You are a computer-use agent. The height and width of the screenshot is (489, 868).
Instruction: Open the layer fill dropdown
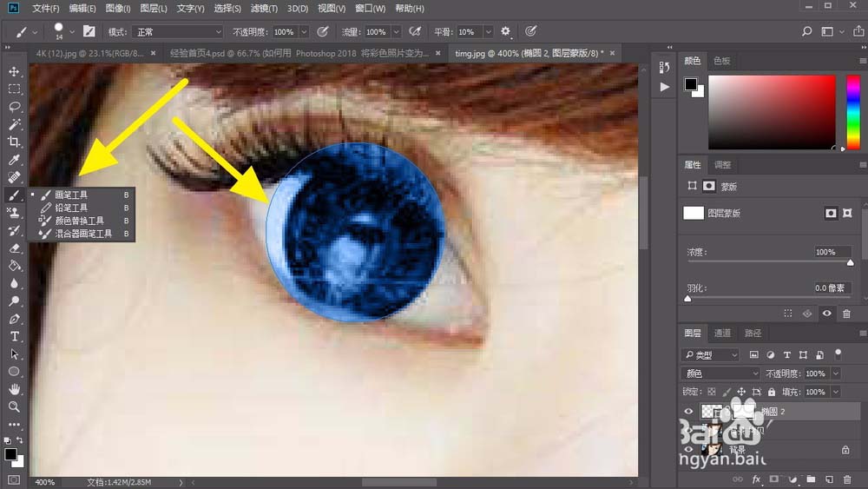tap(836, 392)
